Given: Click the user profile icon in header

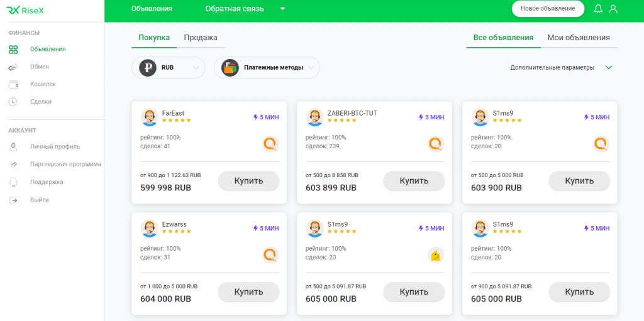Looking at the screenshot, I should (x=613, y=9).
